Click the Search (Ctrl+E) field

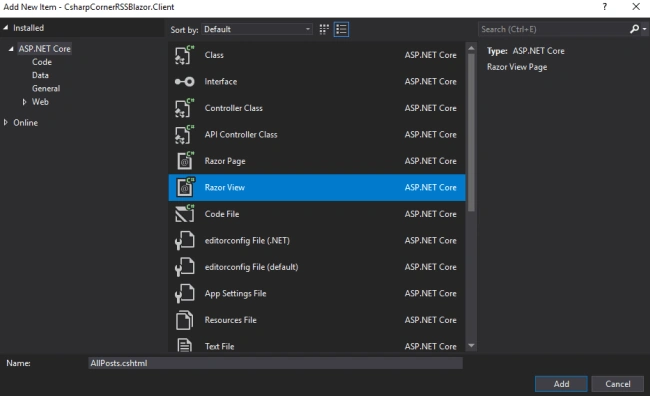[553, 29]
